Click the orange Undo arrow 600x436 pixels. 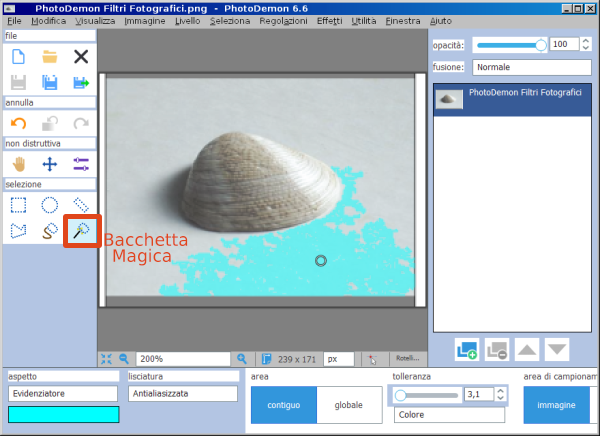pos(18,122)
